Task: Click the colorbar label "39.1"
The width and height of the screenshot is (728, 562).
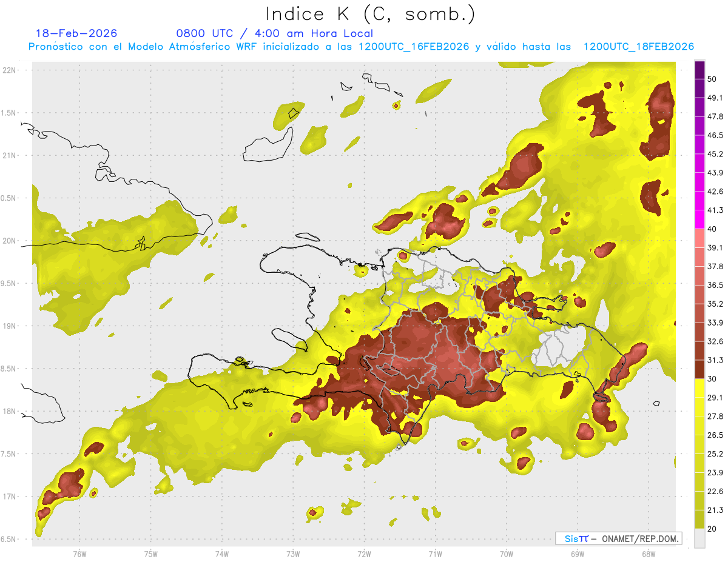Action: (x=715, y=248)
